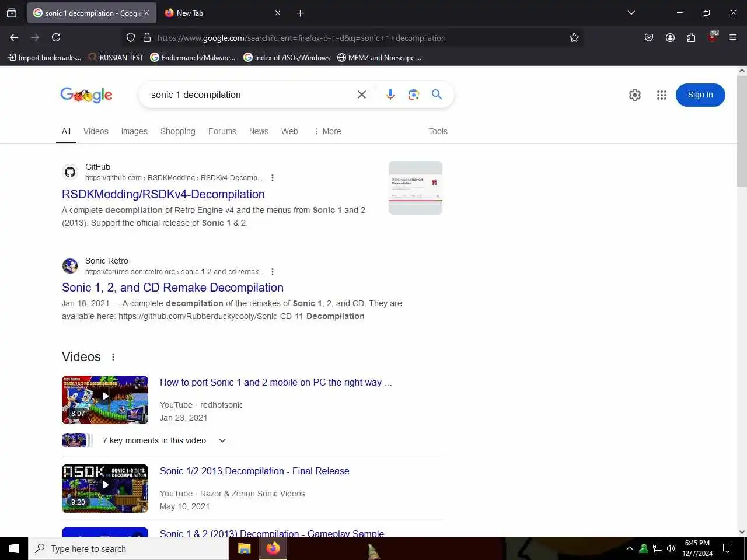Click the site padlock security icon
This screenshot has width=747, height=560.
point(147,37)
